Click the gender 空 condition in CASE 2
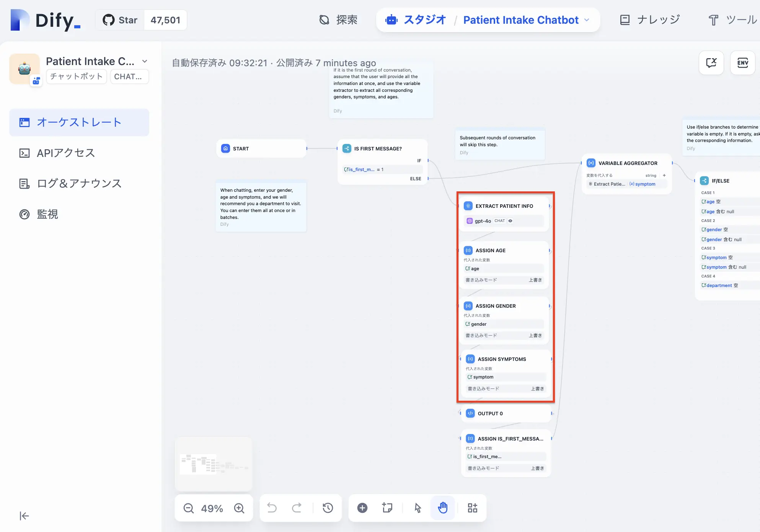 click(730, 230)
